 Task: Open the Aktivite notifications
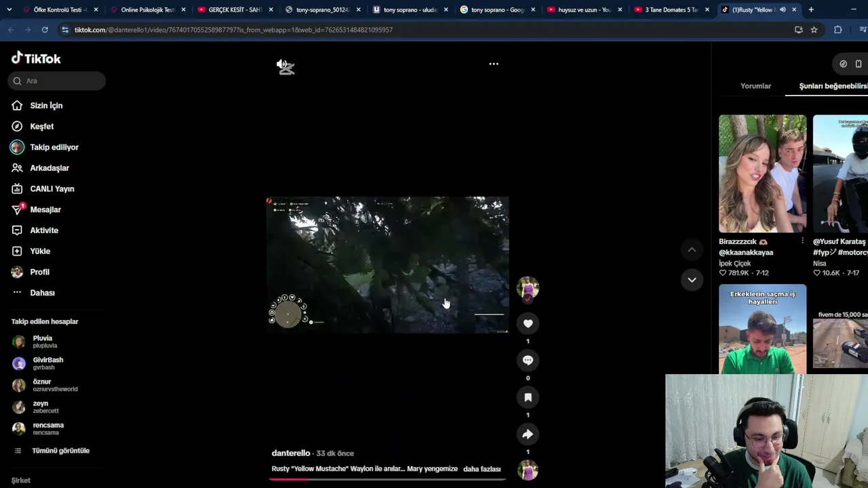[x=44, y=230]
